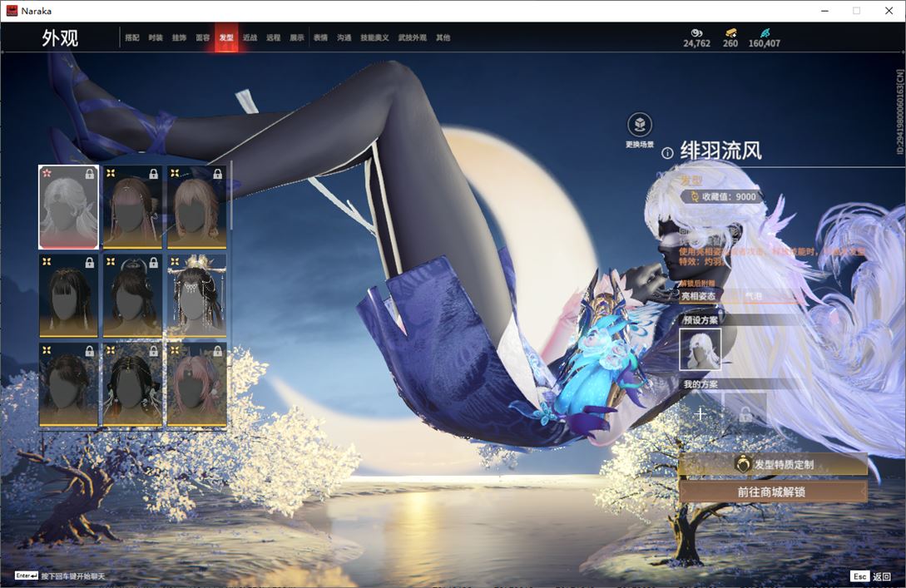This screenshot has width=906, height=588.
Task: Select the hairstyle with gold crown headdress
Action: pos(196,296)
